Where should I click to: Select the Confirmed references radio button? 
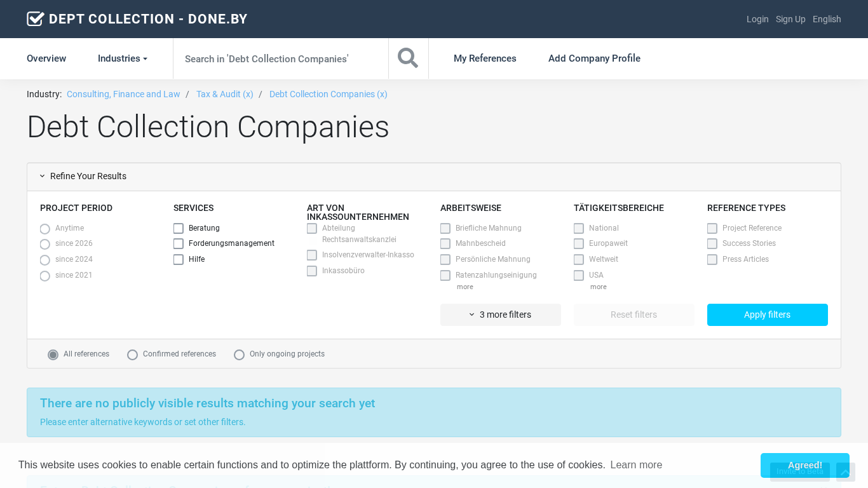click(x=132, y=355)
